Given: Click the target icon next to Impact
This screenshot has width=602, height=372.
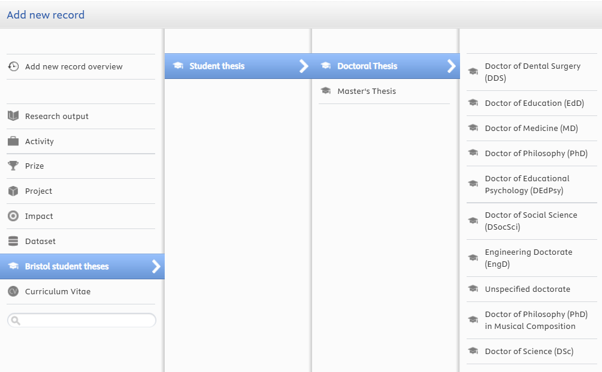Looking at the screenshot, I should pos(13,216).
